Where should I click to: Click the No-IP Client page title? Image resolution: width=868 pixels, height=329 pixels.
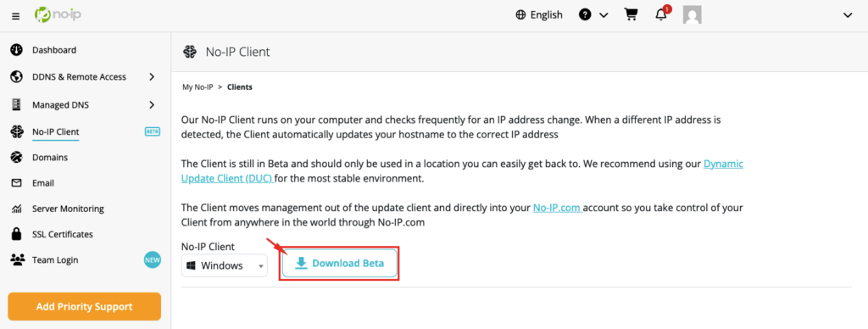click(x=237, y=52)
